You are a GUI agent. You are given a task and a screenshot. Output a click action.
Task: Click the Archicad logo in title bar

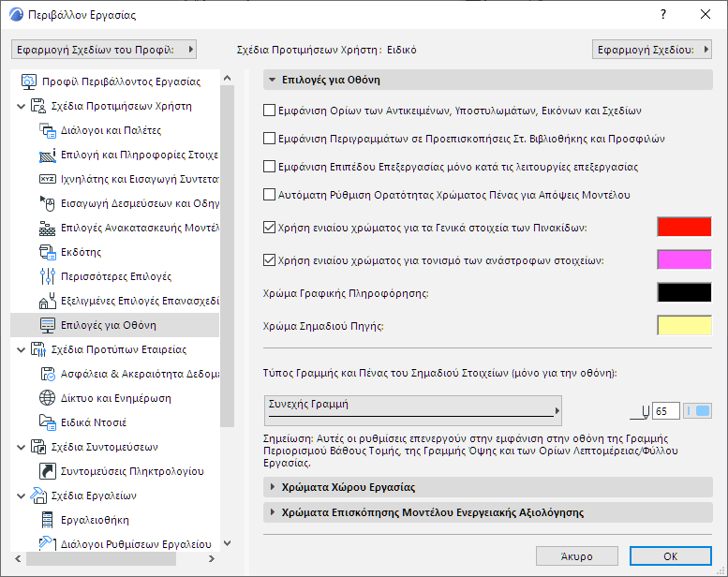pyautogui.click(x=16, y=14)
